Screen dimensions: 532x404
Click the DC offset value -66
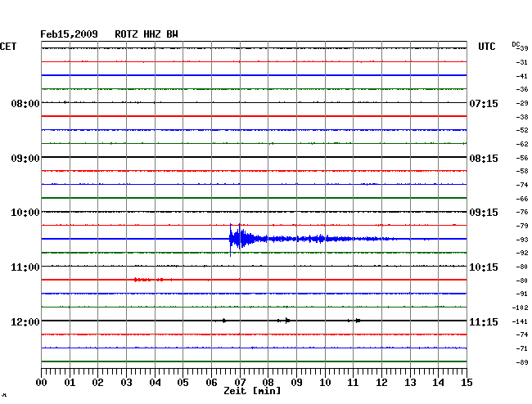(522, 199)
